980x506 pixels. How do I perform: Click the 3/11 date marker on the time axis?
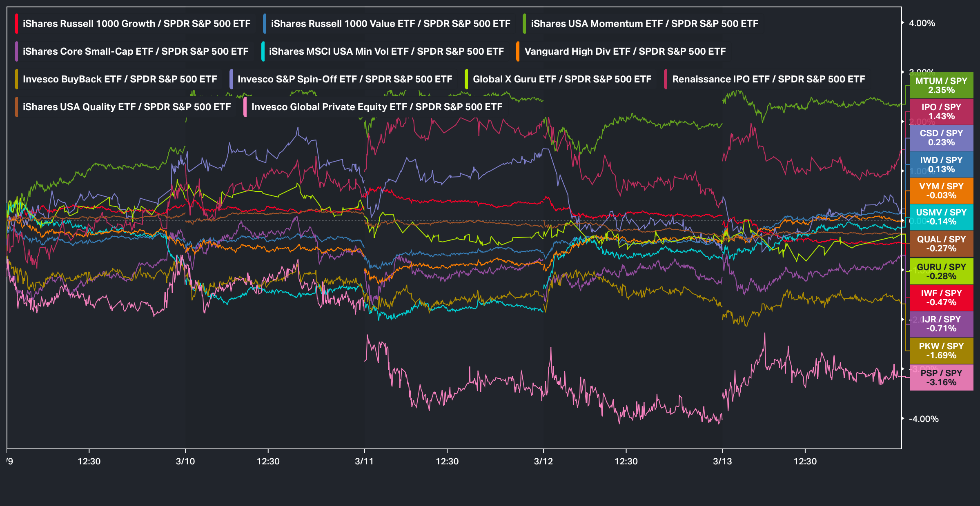tap(364, 462)
